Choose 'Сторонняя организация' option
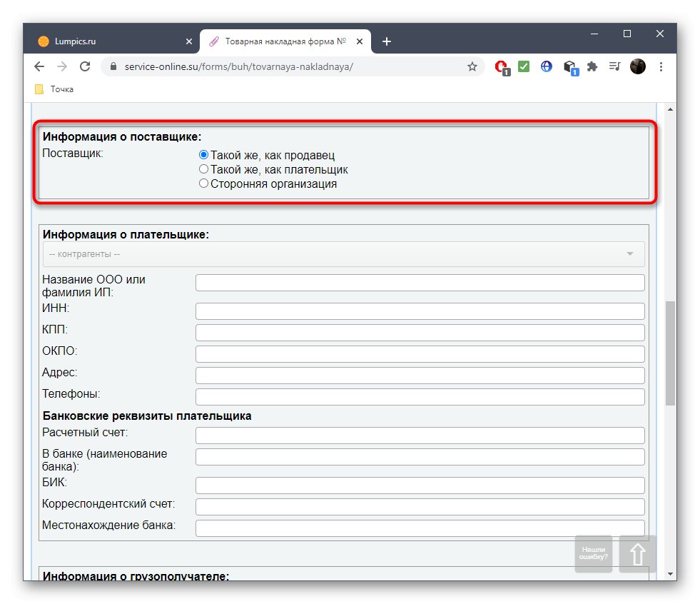This screenshot has width=700, height=604. click(203, 183)
